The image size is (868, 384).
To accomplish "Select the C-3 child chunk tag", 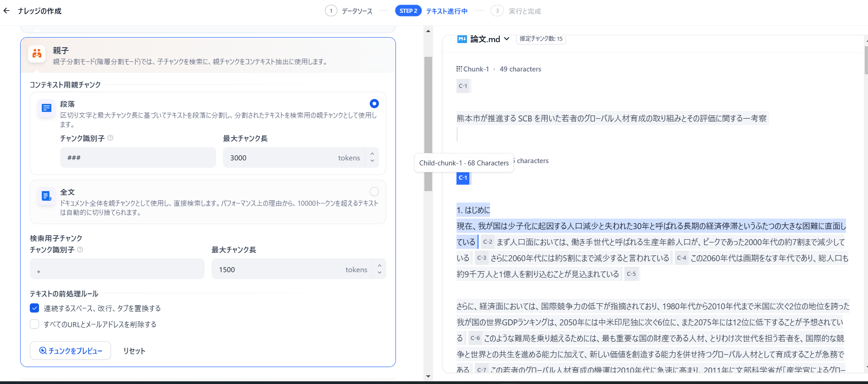I will 482,258.
